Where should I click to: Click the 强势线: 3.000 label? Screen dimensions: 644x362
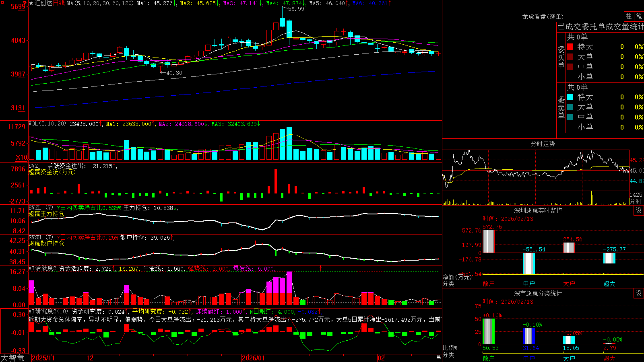209,268
